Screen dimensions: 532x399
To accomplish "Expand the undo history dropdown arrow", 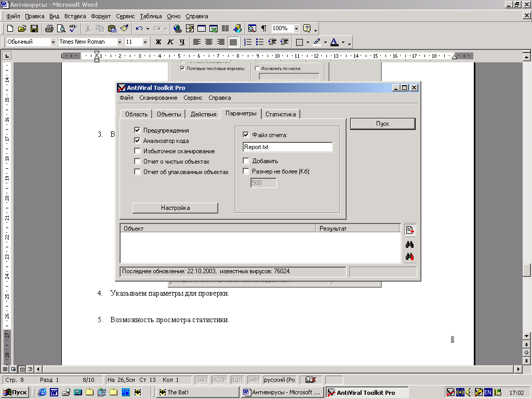I will coord(148,29).
